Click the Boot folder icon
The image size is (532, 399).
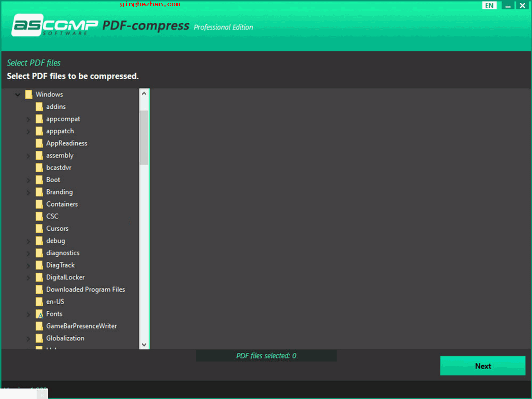pyautogui.click(x=39, y=180)
